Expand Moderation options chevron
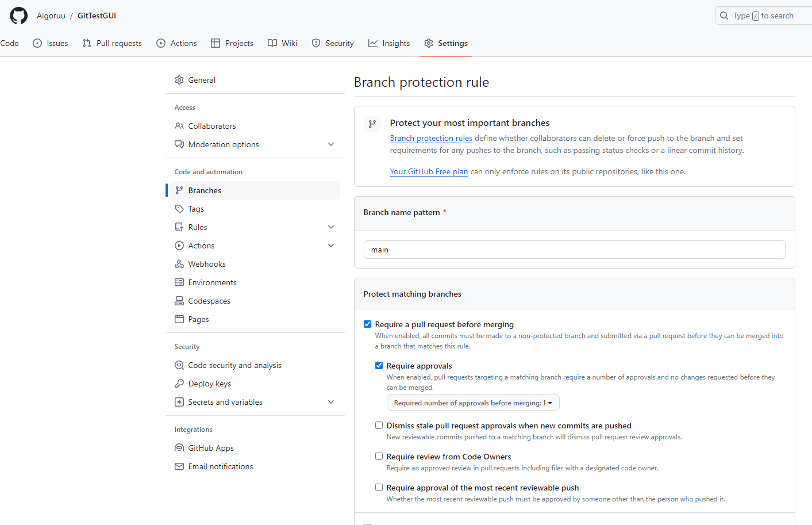 coord(331,144)
